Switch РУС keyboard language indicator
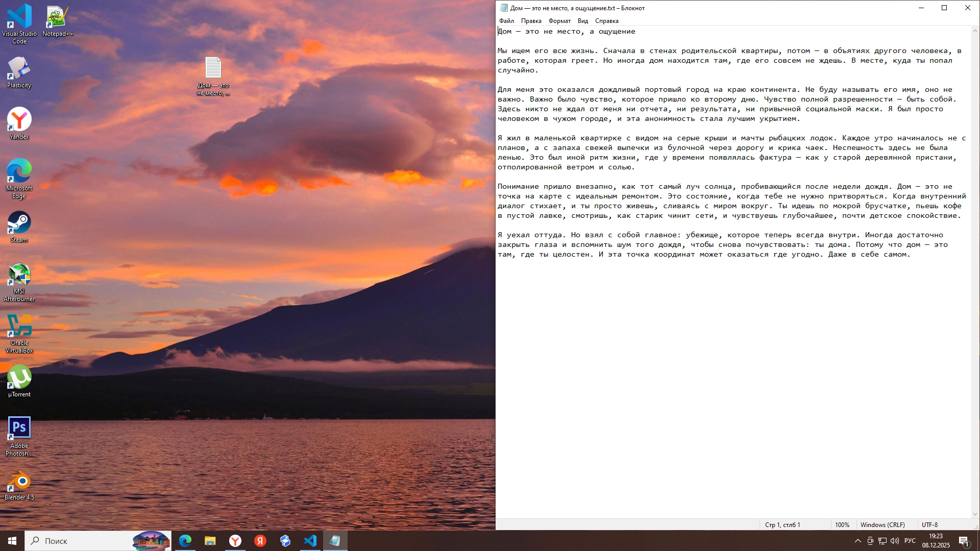Screen dimensions: 980x551 click(x=910, y=541)
